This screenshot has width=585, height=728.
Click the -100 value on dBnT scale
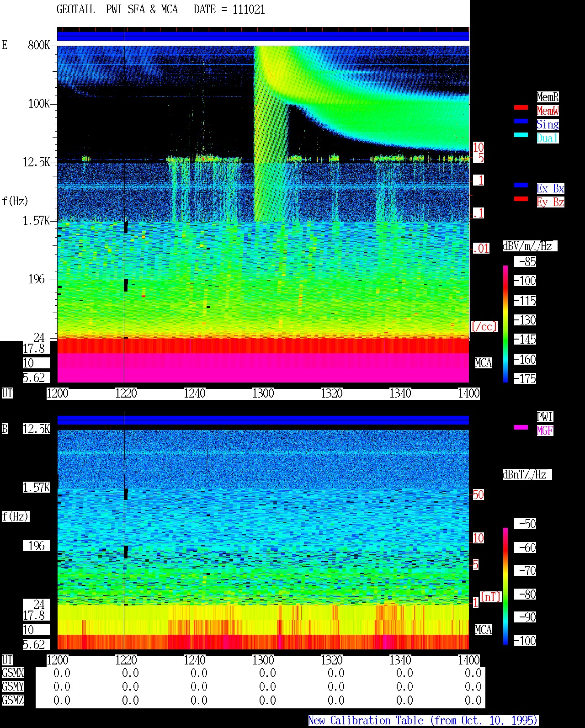pyautogui.click(x=525, y=641)
